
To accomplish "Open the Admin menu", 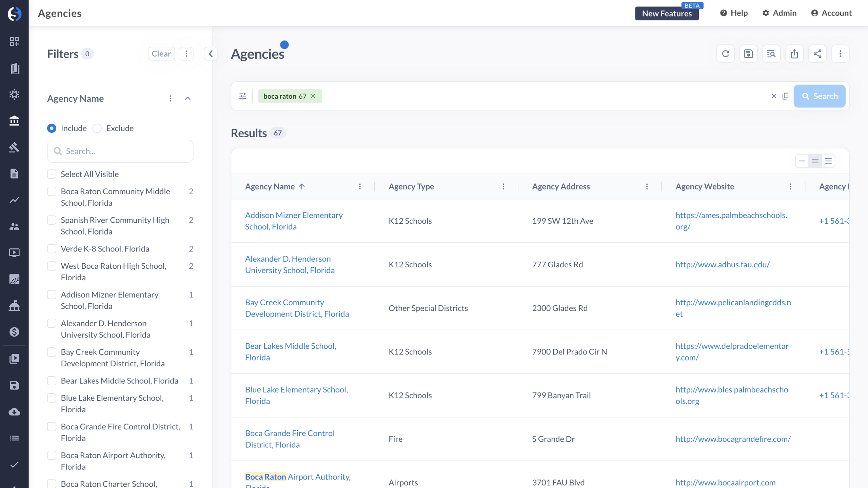I will point(779,13).
